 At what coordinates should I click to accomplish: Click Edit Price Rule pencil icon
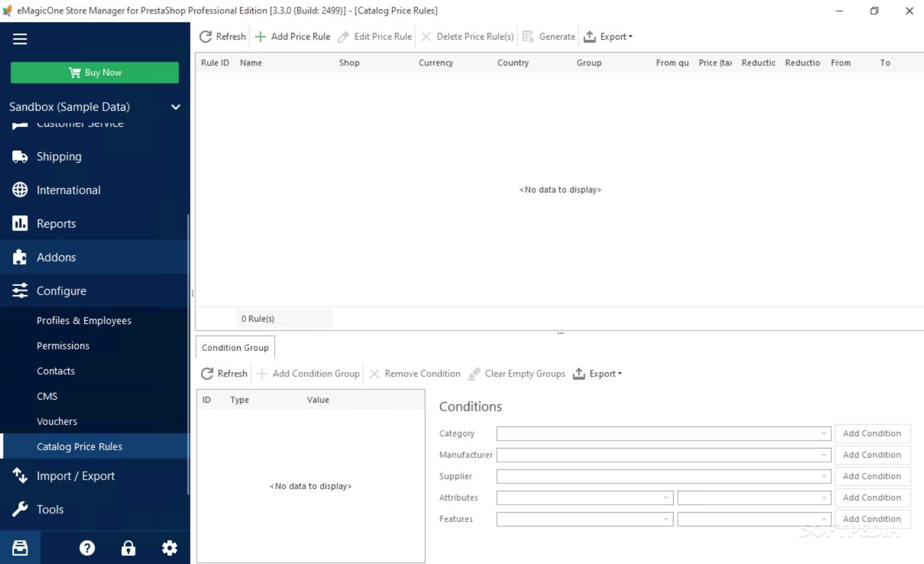(344, 37)
